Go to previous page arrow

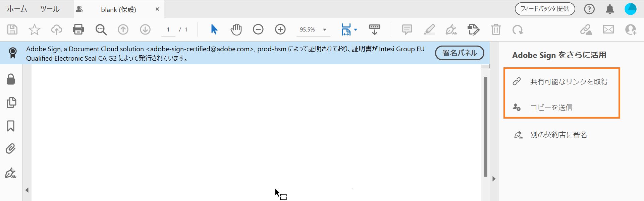tap(123, 29)
